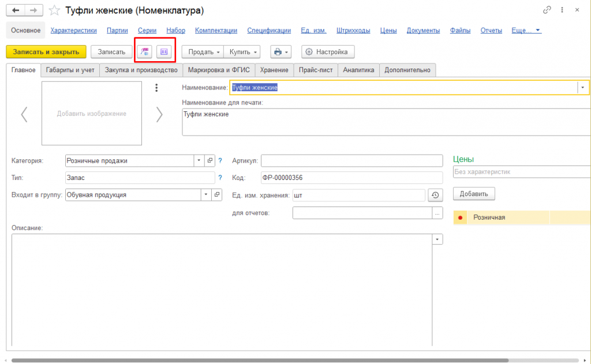Open the Ед. изм. link
This screenshot has height=364, width=591.
point(313,31)
